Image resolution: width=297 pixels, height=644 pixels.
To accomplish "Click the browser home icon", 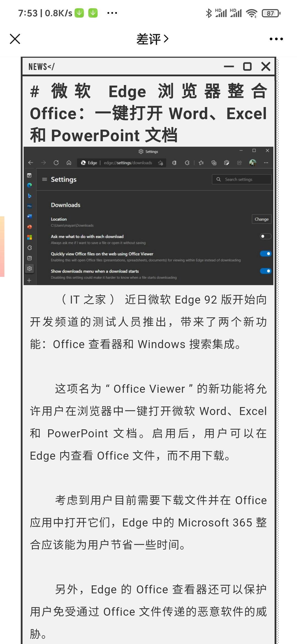I will (x=69, y=163).
